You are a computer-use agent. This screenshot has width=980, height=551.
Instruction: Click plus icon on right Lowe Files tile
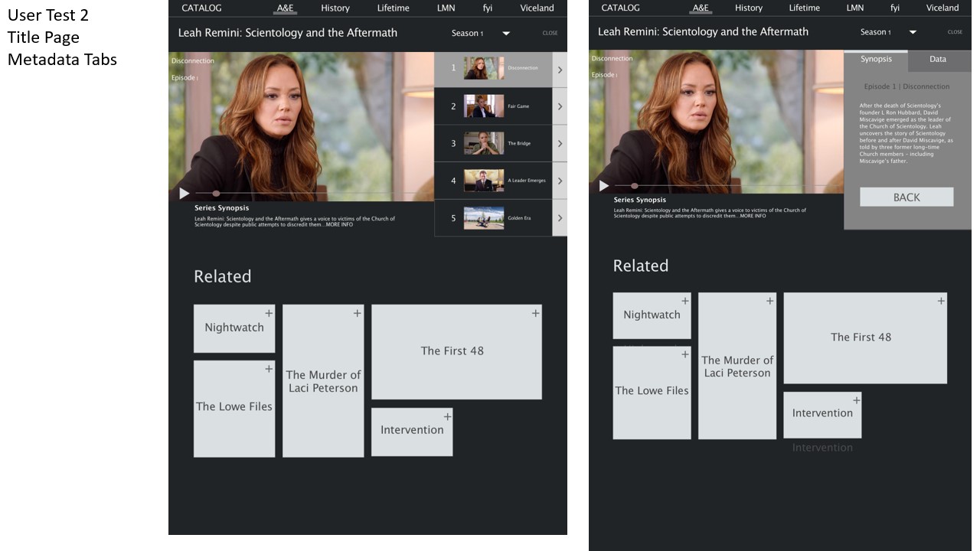tap(684, 354)
